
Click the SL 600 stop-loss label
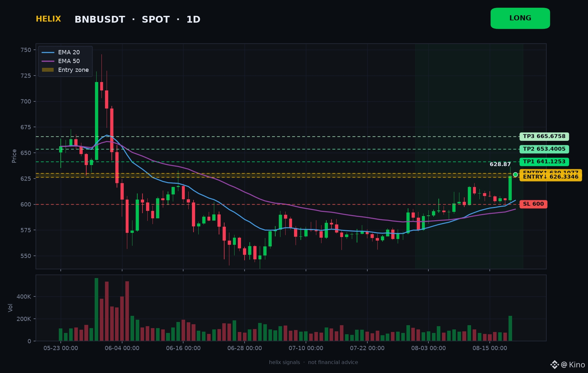(x=533, y=204)
